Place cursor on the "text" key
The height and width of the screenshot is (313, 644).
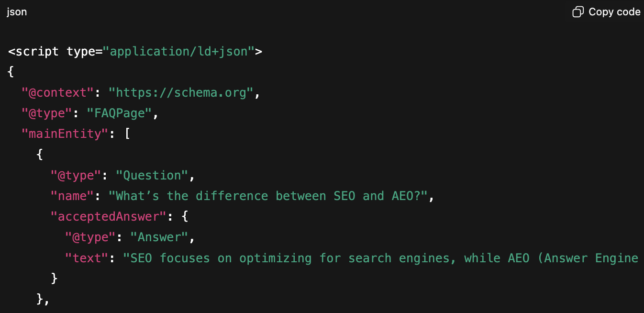pos(86,258)
